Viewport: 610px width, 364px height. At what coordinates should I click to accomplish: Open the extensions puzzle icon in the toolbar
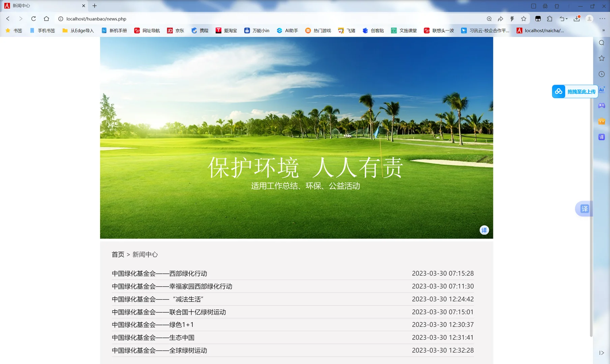click(550, 19)
